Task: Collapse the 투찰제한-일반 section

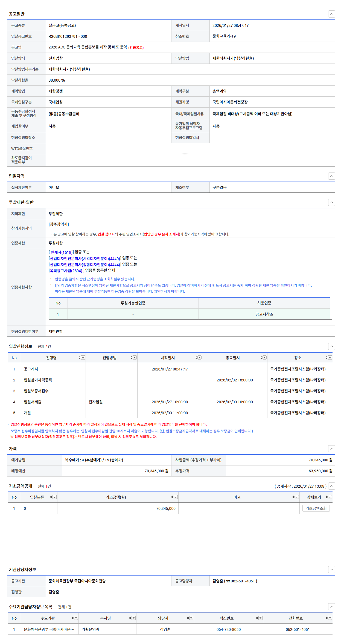Action: (331, 202)
